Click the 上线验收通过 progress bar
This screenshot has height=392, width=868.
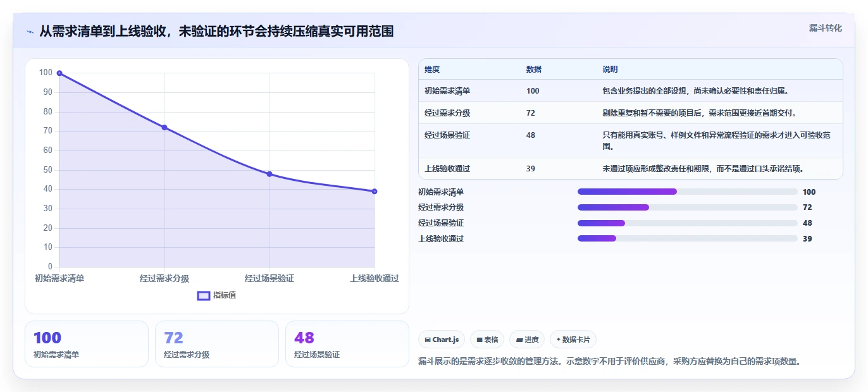(x=688, y=238)
